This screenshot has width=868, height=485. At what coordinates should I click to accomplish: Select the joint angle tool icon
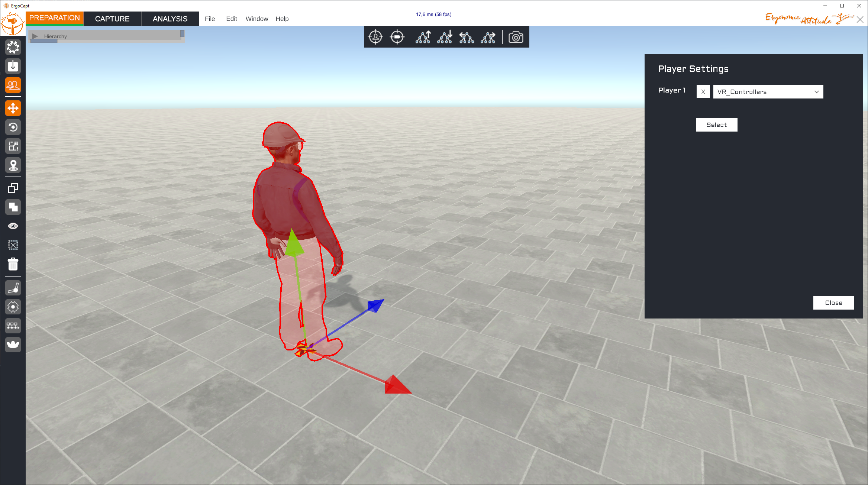13,288
